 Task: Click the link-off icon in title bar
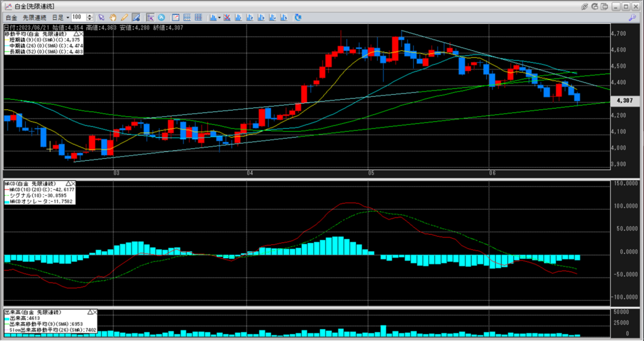[586, 6]
